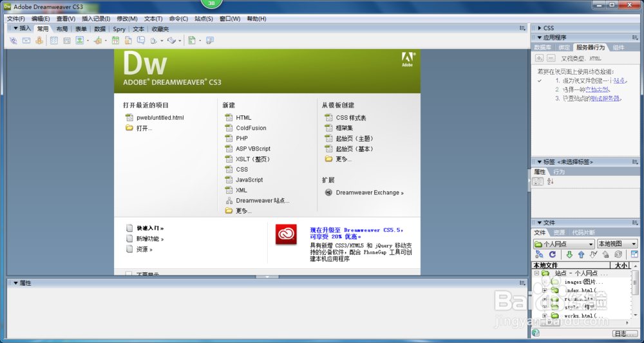Select the images folder in file tree
This screenshot has width=644, height=343.
coord(583,282)
